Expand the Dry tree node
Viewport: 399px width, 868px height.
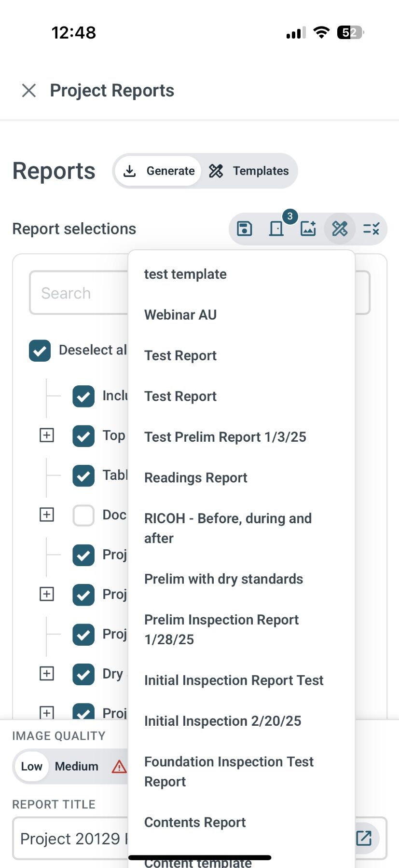coord(46,674)
